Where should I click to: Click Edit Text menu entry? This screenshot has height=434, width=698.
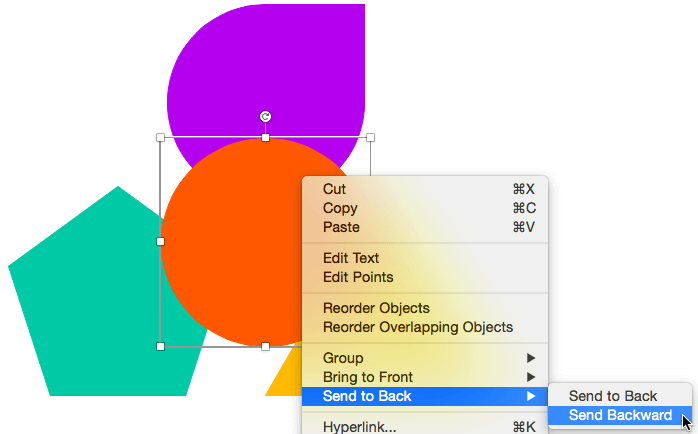point(351,258)
